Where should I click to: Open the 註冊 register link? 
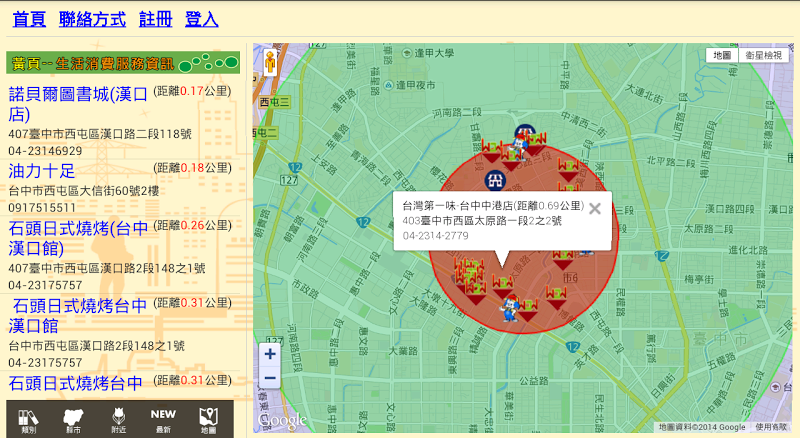pos(156,19)
